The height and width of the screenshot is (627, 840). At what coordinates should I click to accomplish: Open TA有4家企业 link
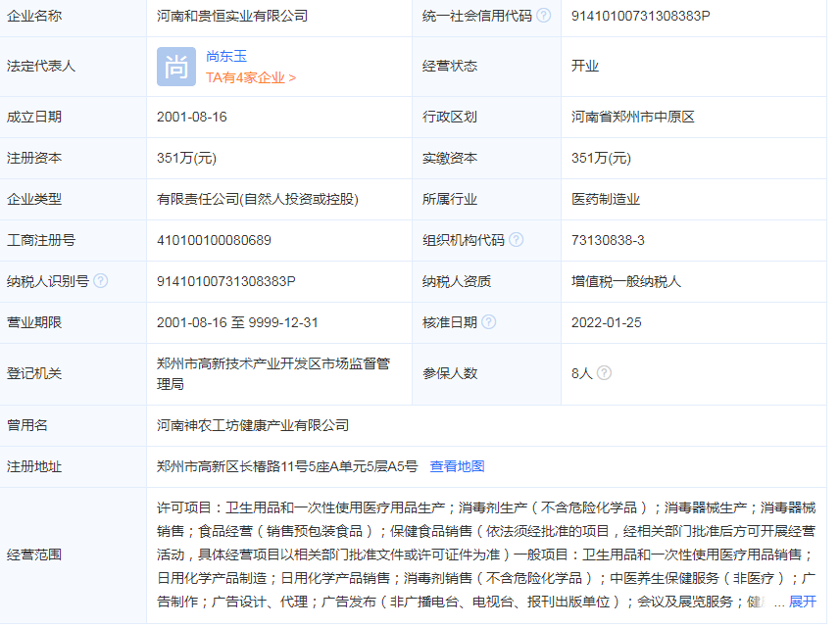(251, 77)
